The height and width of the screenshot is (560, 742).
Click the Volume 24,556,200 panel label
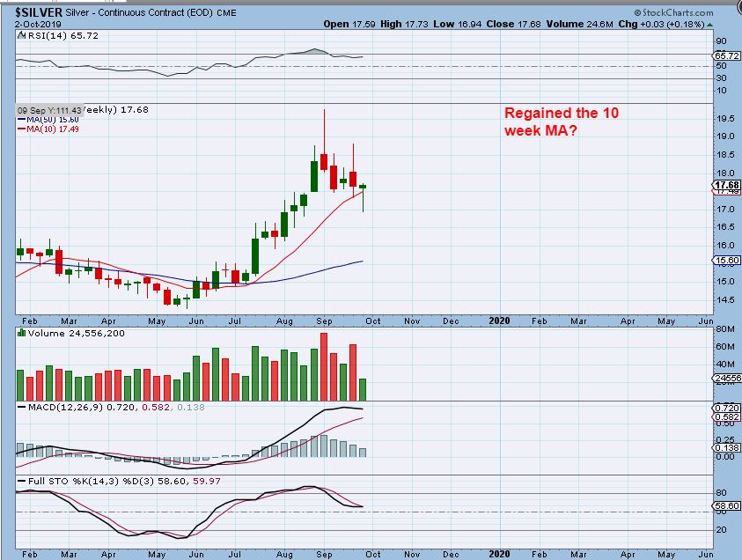click(x=77, y=333)
